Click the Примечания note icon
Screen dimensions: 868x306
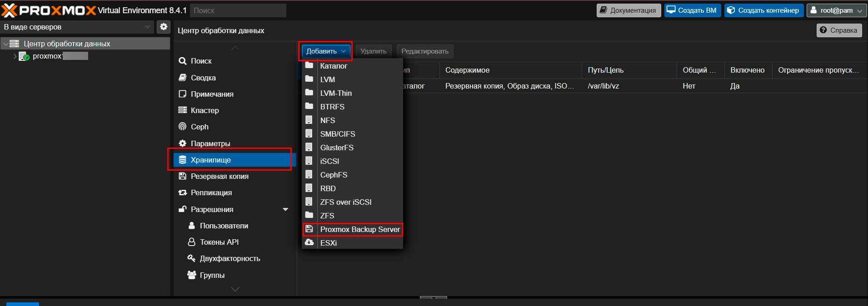[x=183, y=94]
